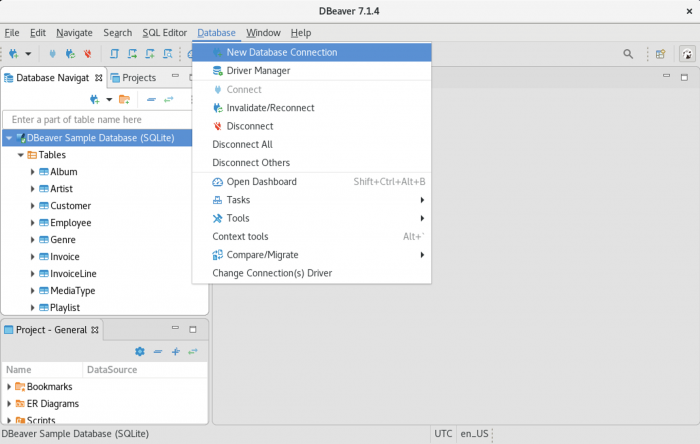This screenshot has height=444, width=700.
Task: Choose Open Dashboard in the Database menu
Action: 312,182
